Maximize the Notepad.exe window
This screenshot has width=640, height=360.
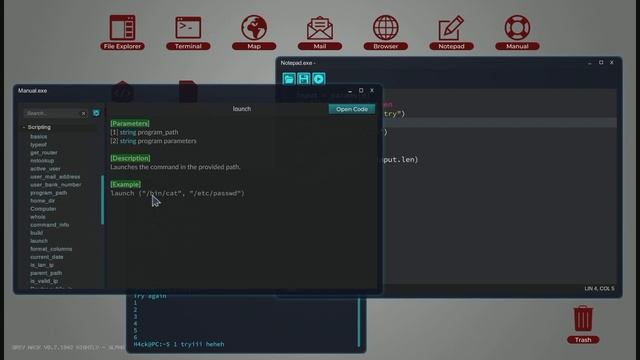tap(601, 62)
